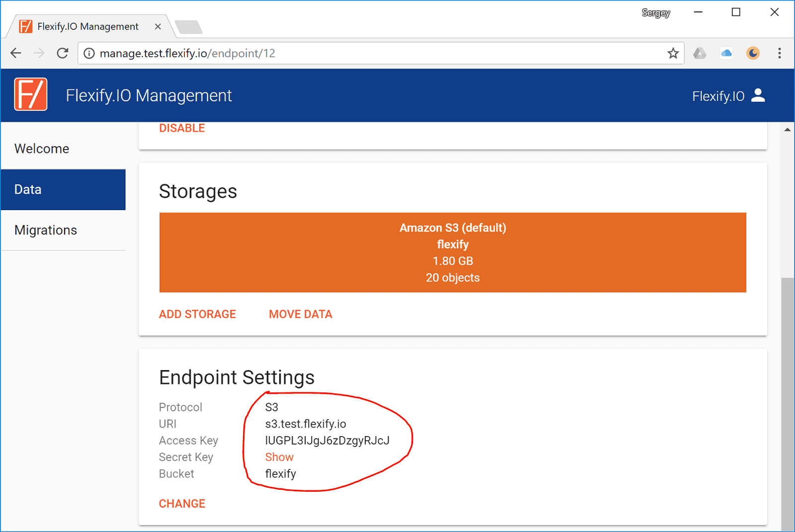Bookmark this page with the star icon
The height and width of the screenshot is (532, 795).
coord(673,53)
